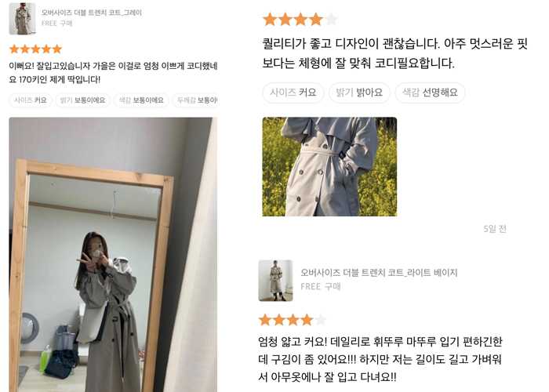
Task: Click the four-star rating on beige coat review
Action: point(293,320)
